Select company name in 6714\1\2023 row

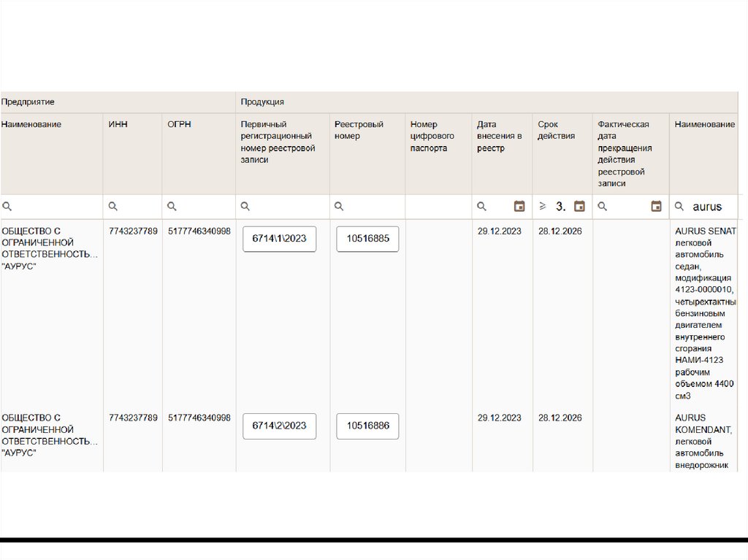pyautogui.click(x=50, y=248)
